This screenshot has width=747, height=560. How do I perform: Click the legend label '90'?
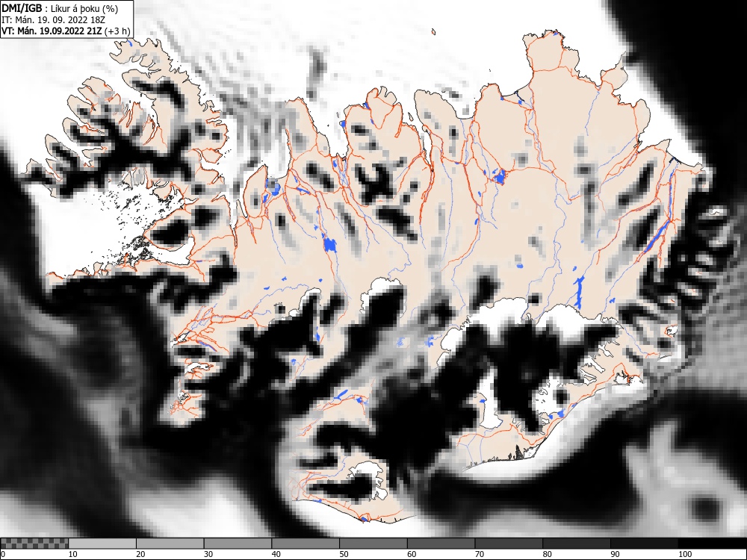pos(615,554)
